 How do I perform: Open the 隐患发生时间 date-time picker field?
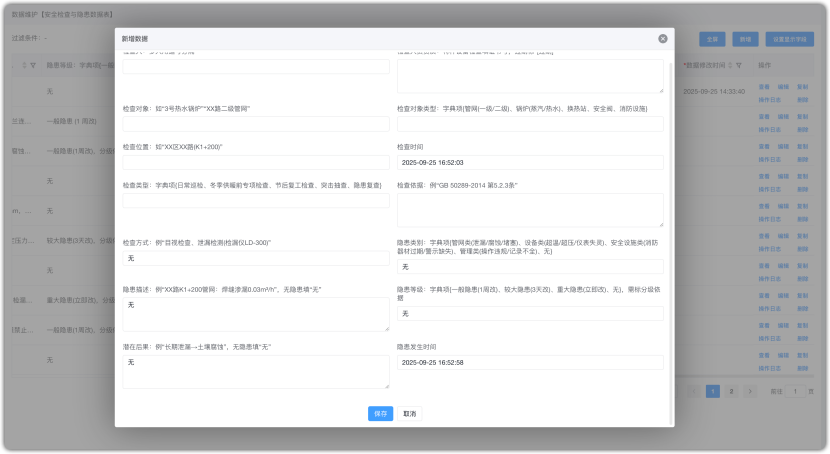coord(530,362)
